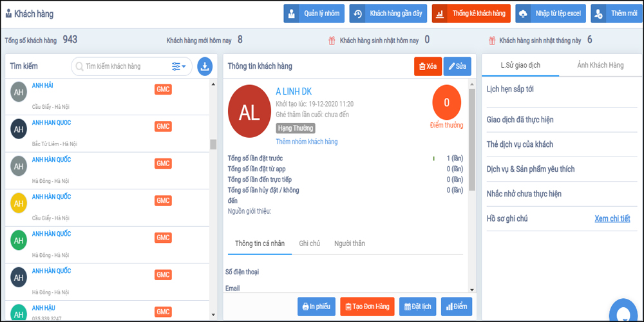Switch to the Ghi chú tab
The height and width of the screenshot is (322, 644).
click(x=310, y=243)
